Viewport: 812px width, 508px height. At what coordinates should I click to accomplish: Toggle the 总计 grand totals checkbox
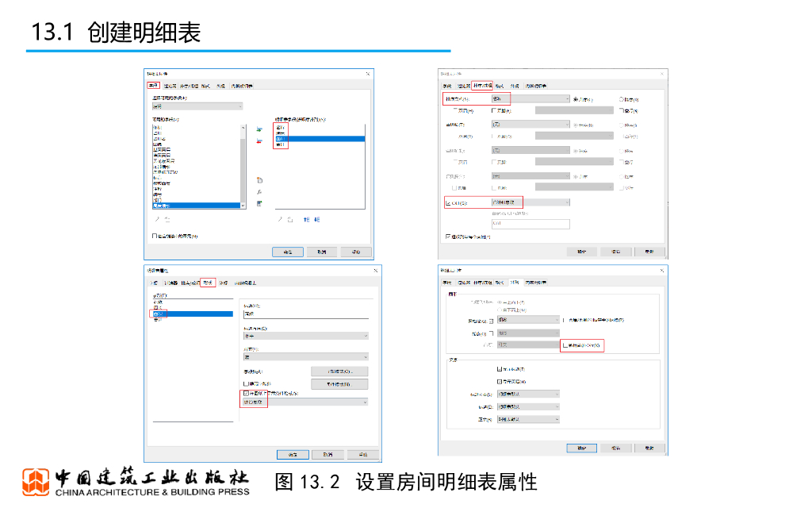click(x=448, y=203)
